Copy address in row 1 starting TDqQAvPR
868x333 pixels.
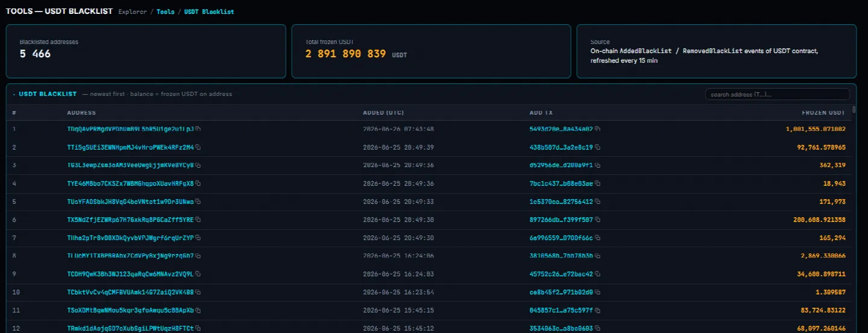(x=198, y=129)
